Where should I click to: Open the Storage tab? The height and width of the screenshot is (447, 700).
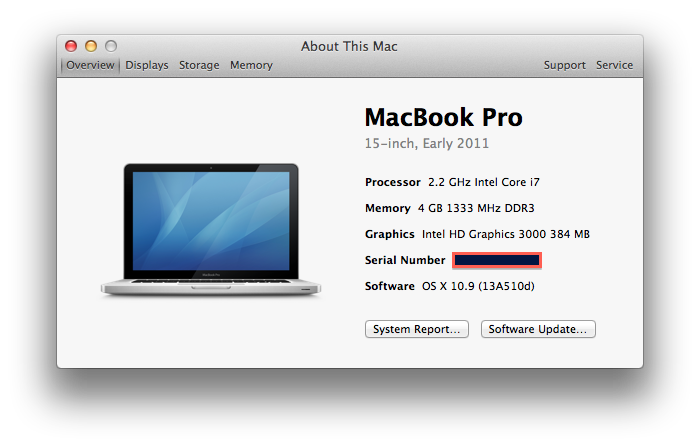[199, 65]
